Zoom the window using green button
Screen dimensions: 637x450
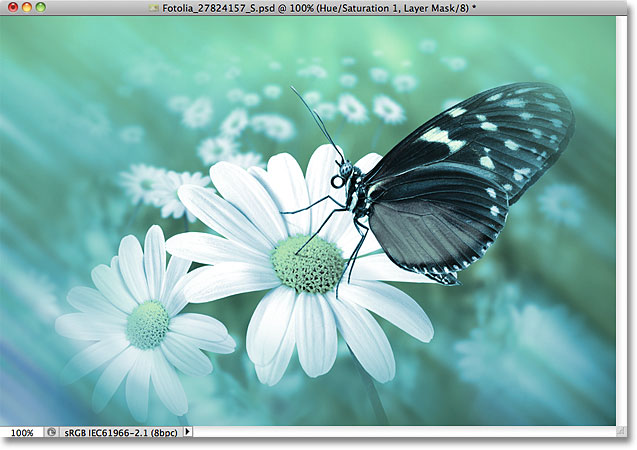(x=41, y=7)
